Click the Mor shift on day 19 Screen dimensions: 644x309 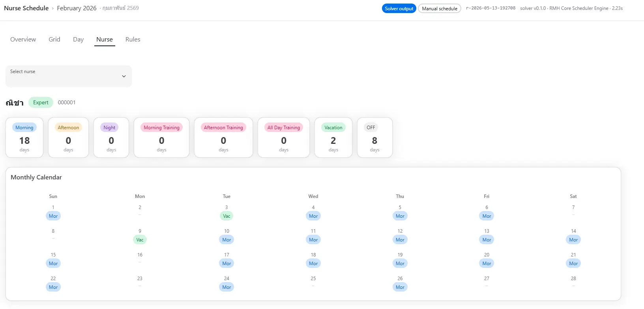[400, 264]
